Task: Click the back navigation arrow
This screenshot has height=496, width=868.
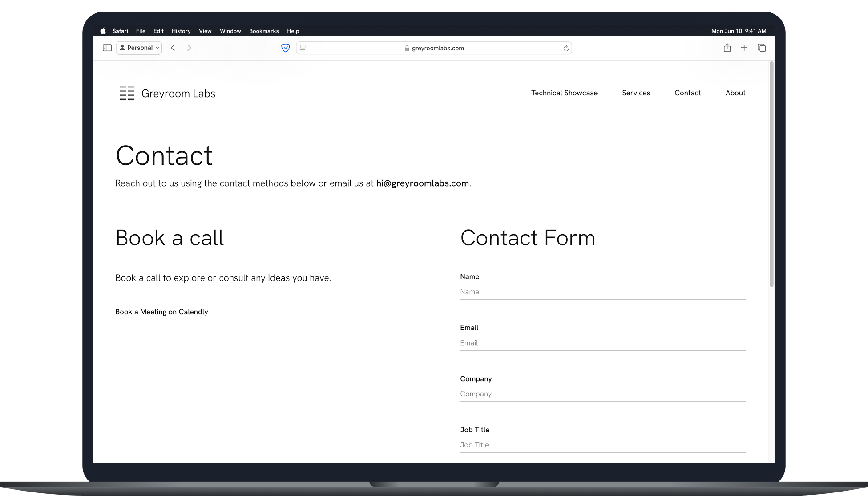Action: (173, 48)
